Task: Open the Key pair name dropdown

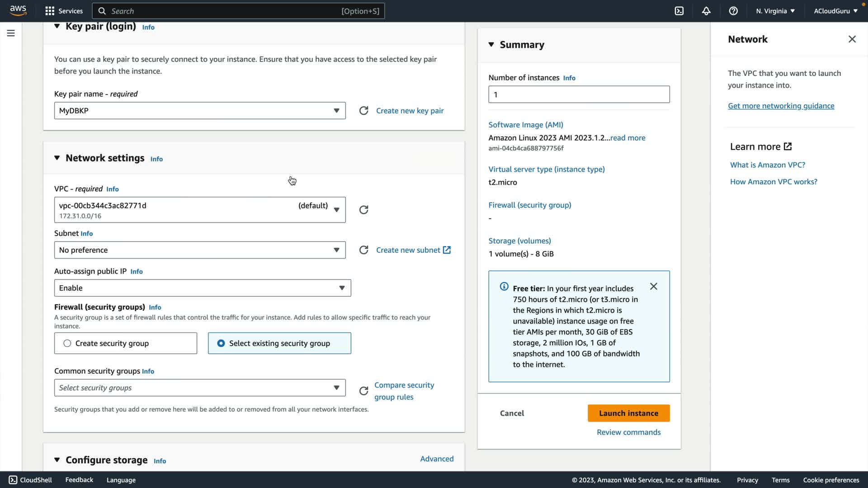Action: pyautogui.click(x=200, y=111)
